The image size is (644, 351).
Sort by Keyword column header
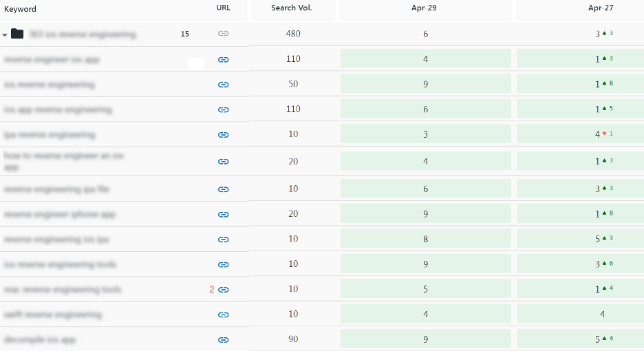tap(20, 9)
